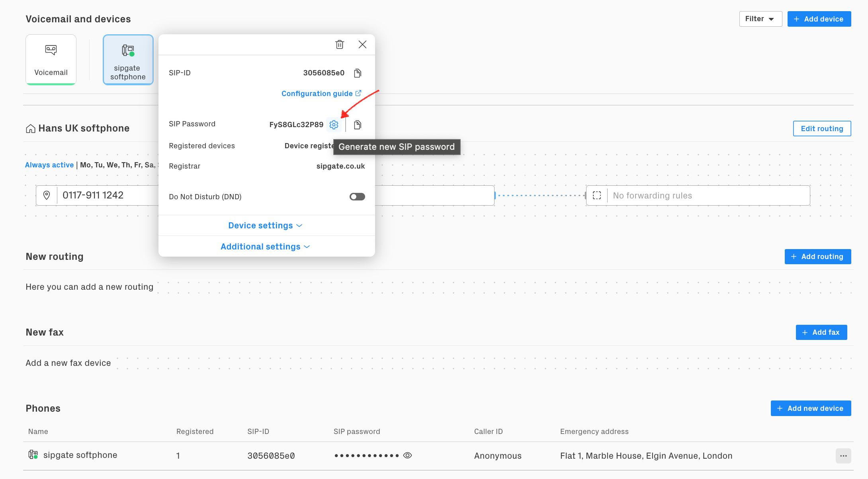Click the Registered devices label in popup

tap(202, 146)
